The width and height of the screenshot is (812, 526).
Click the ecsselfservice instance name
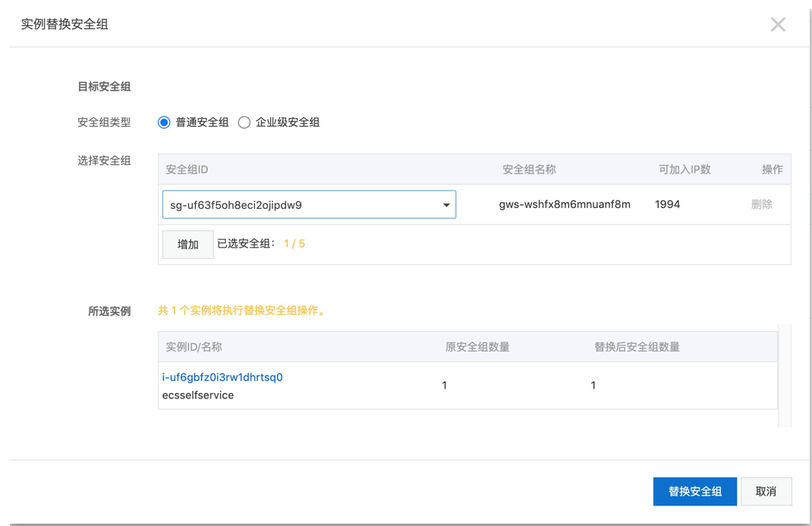coord(198,395)
